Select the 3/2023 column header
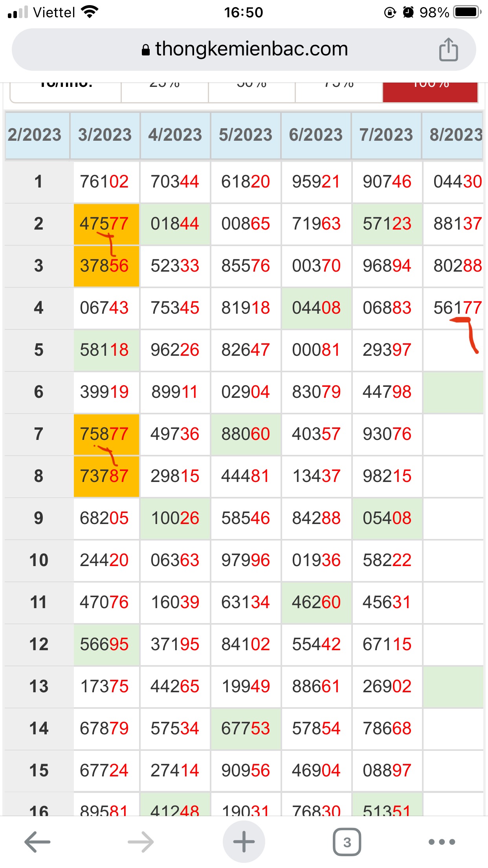 [x=105, y=135]
